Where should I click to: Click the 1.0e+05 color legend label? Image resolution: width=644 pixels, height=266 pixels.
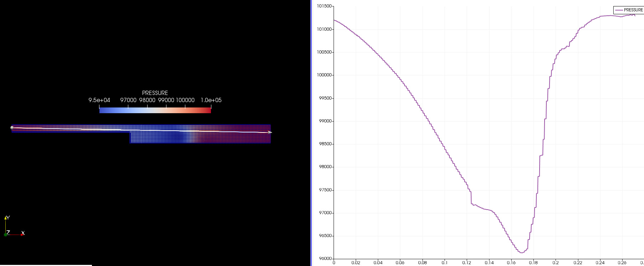pos(211,100)
